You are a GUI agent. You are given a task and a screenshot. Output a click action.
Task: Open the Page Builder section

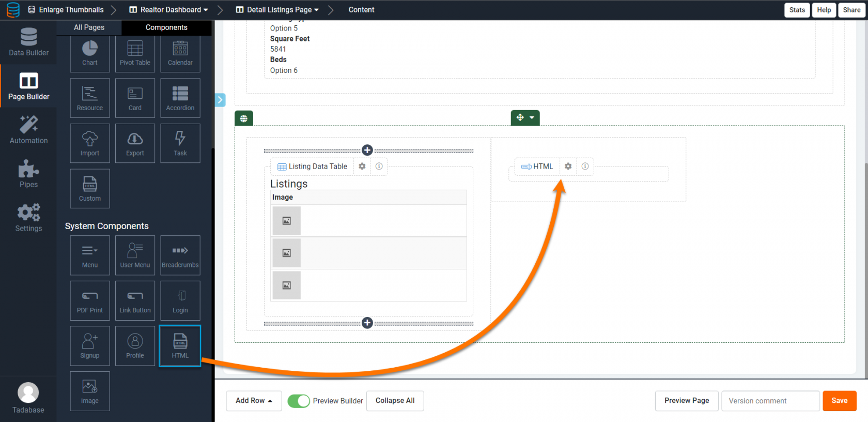click(28, 86)
